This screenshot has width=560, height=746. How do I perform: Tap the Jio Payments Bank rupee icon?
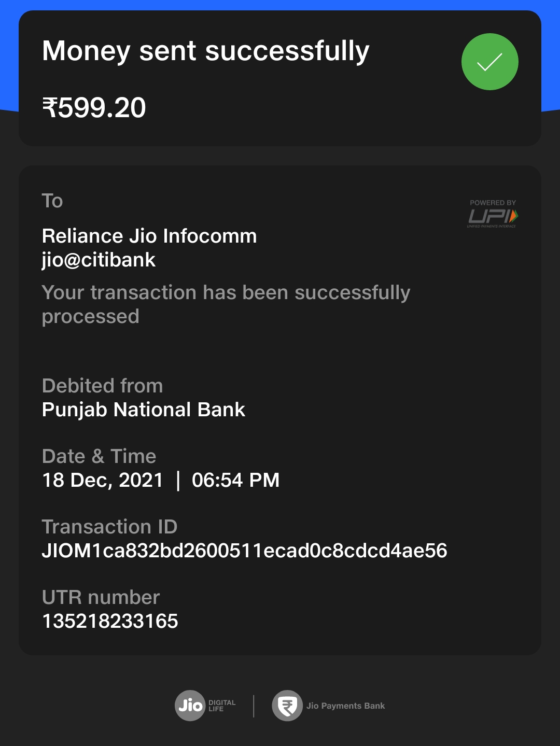tap(287, 706)
